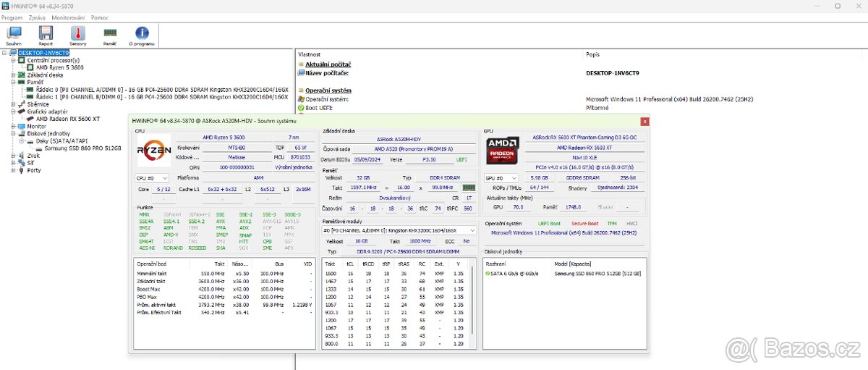Click the AMD Radeon Graphics logo
Viewport: 868px width, 370px height.
[x=502, y=150]
